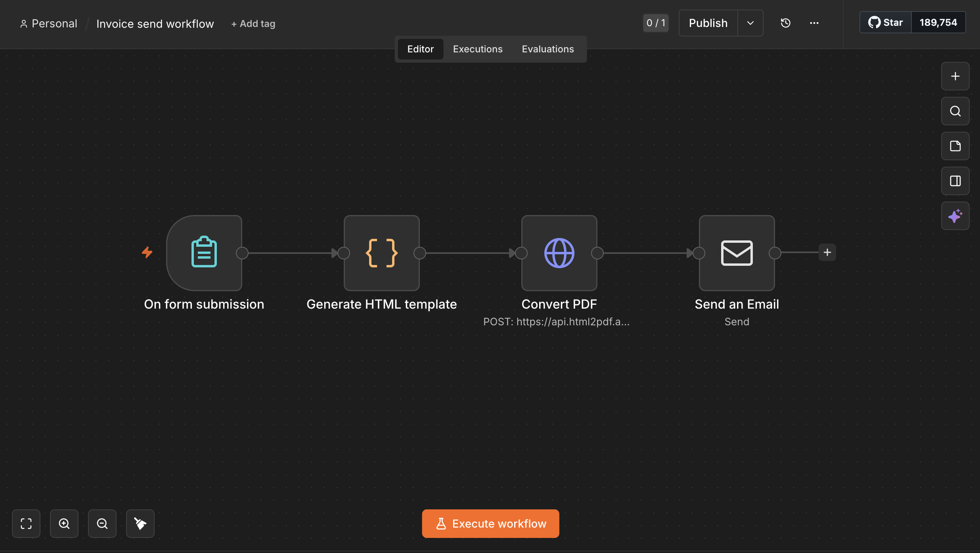This screenshot has height=553, width=980.
Task: Open the Convert PDF HTTP request node
Action: point(559,253)
